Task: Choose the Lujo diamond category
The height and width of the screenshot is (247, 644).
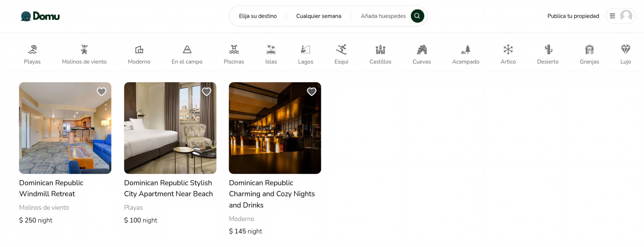Action: coord(626,54)
